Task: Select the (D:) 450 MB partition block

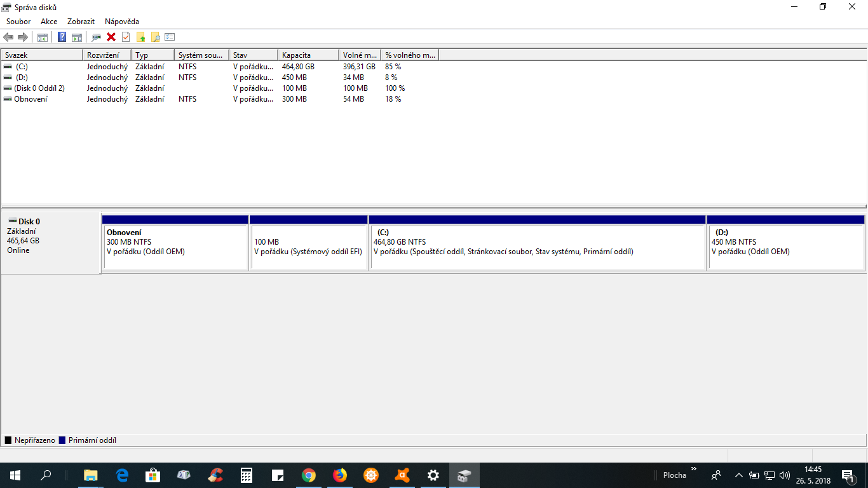Action: pos(786,243)
